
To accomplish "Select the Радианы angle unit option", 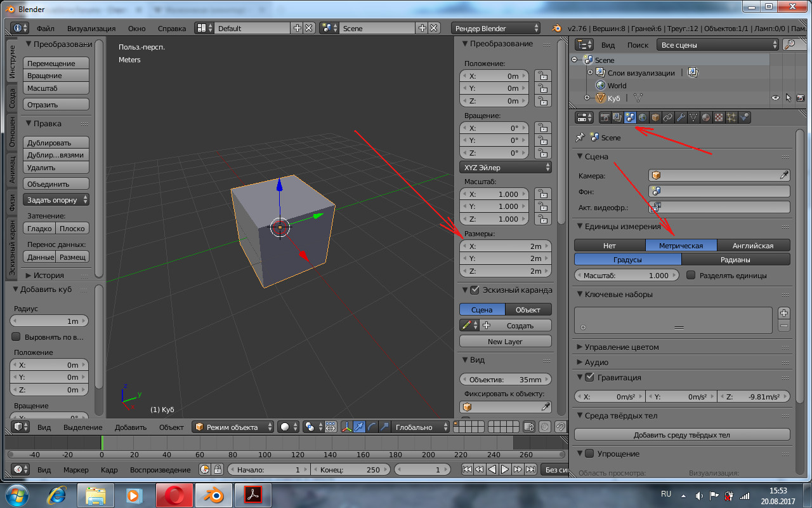I will click(735, 260).
